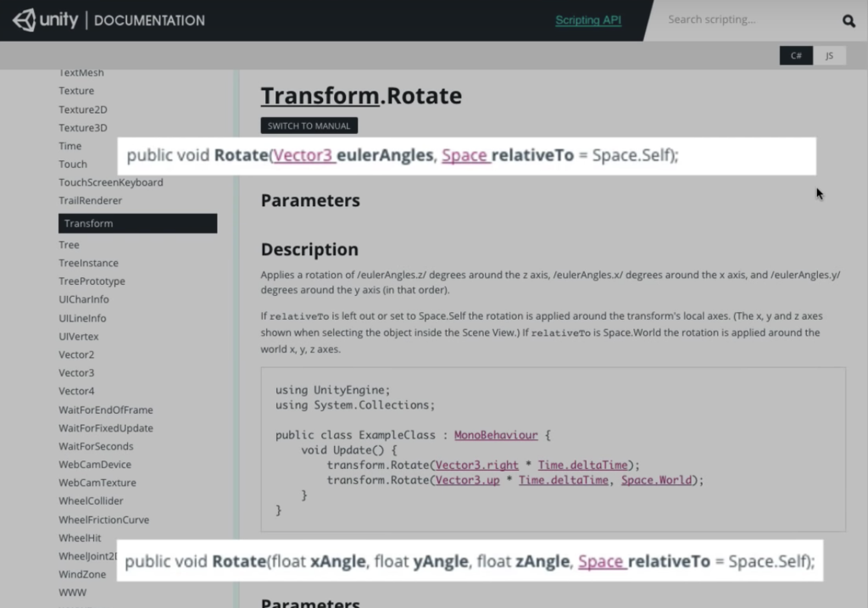Select WaitForSeconds in the sidebar

coord(96,446)
